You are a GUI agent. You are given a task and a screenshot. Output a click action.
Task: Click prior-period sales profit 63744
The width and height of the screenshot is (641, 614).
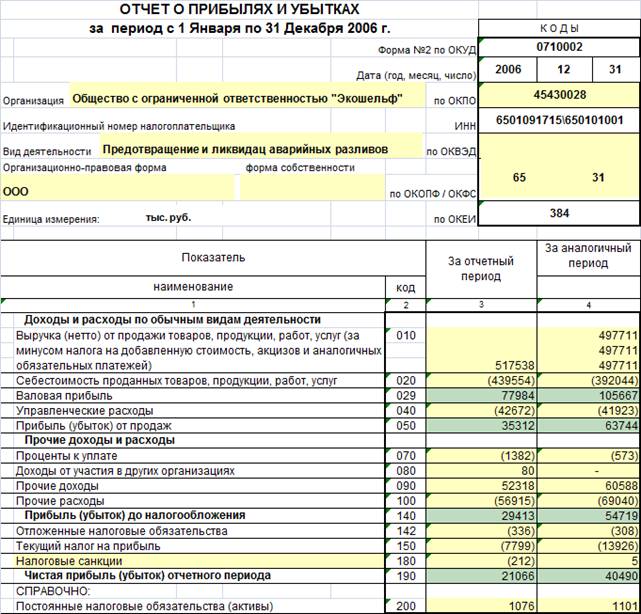(x=588, y=426)
